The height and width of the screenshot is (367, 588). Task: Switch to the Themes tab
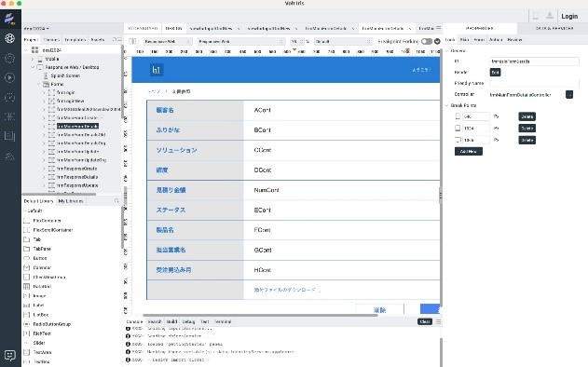tap(51, 39)
